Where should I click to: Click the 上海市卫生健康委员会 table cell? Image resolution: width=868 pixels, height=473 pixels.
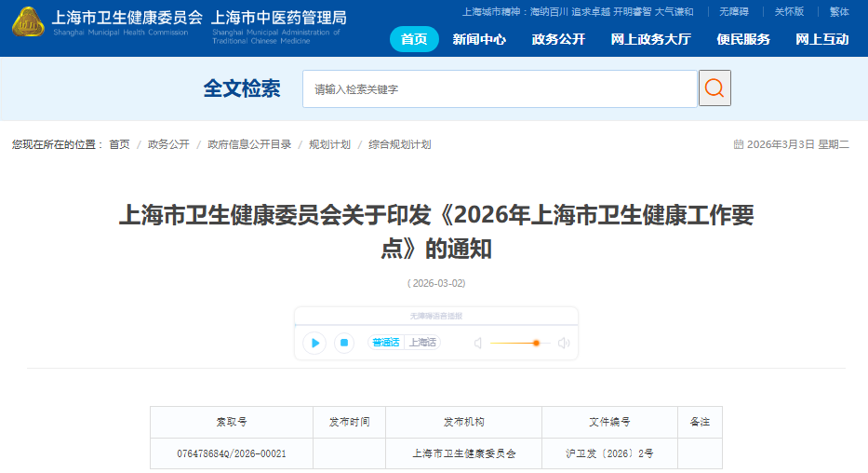pos(464,453)
